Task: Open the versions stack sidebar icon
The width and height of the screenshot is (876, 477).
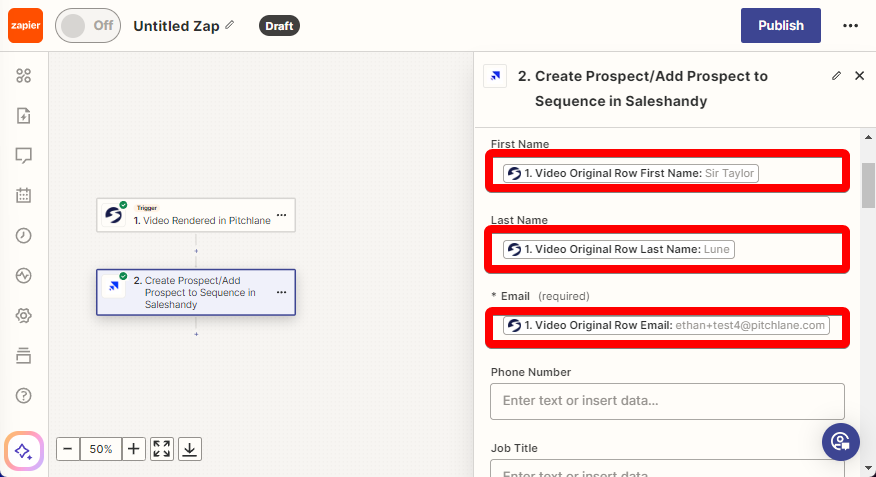Action: click(23, 356)
